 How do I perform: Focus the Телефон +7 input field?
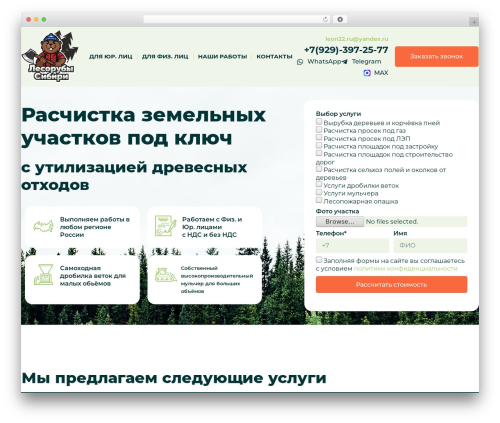[352, 246]
